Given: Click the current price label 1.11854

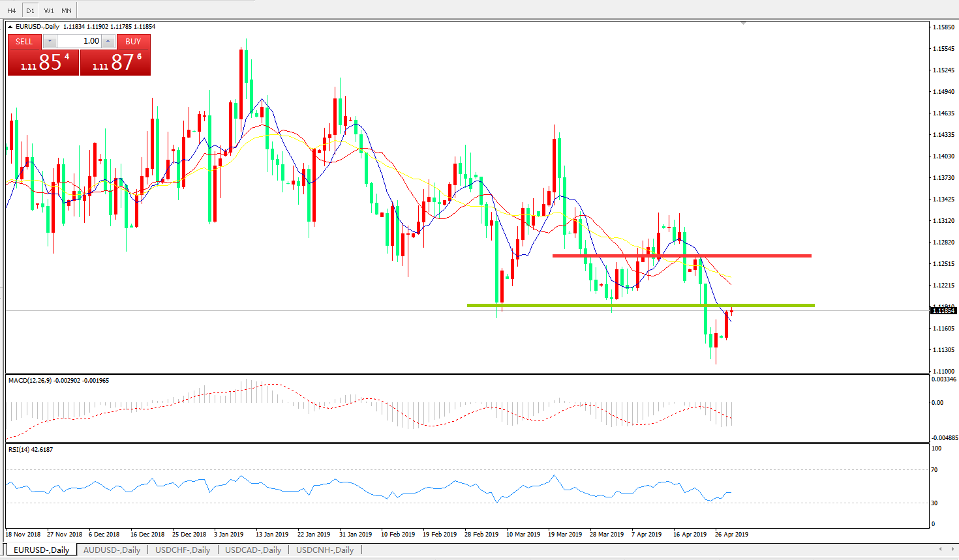Looking at the screenshot, I should (943, 311).
